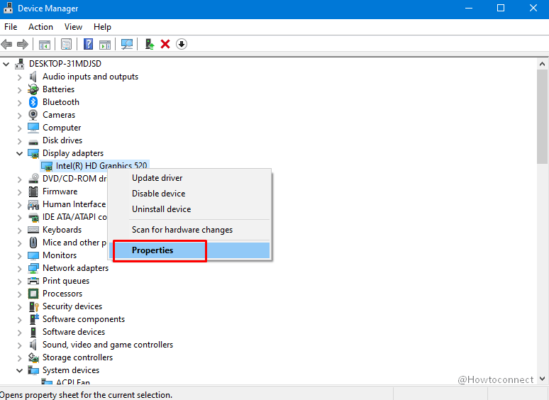Click the vertical scrollbar thumb

[x=542, y=116]
